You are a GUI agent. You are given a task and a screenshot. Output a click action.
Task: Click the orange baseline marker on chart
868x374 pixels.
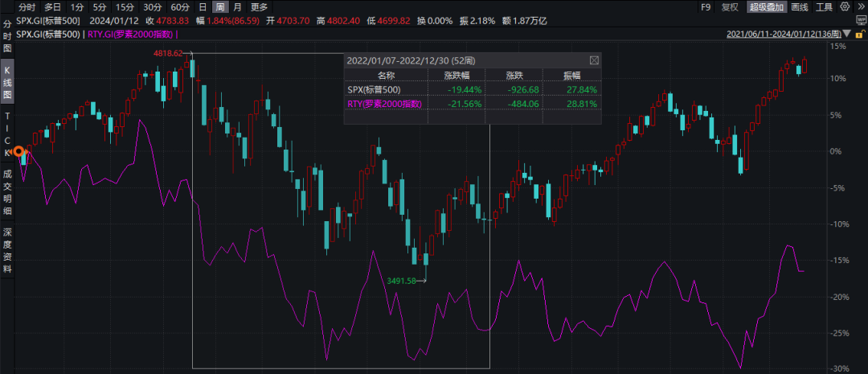pyautogui.click(x=19, y=151)
